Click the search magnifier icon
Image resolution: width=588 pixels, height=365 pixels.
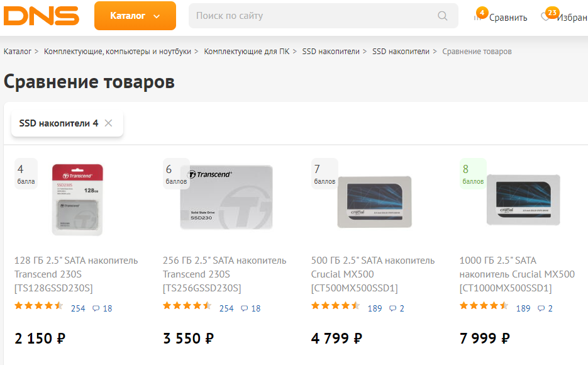pyautogui.click(x=443, y=16)
